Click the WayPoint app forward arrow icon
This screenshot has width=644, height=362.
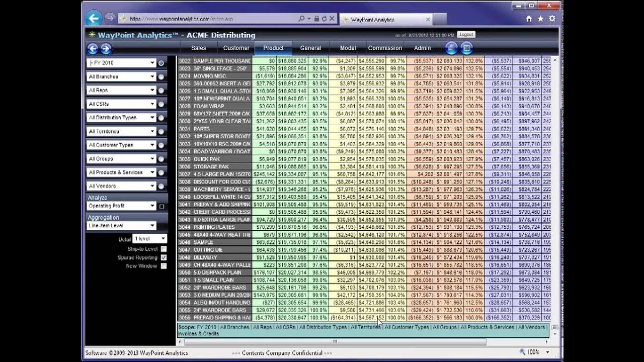(x=106, y=48)
